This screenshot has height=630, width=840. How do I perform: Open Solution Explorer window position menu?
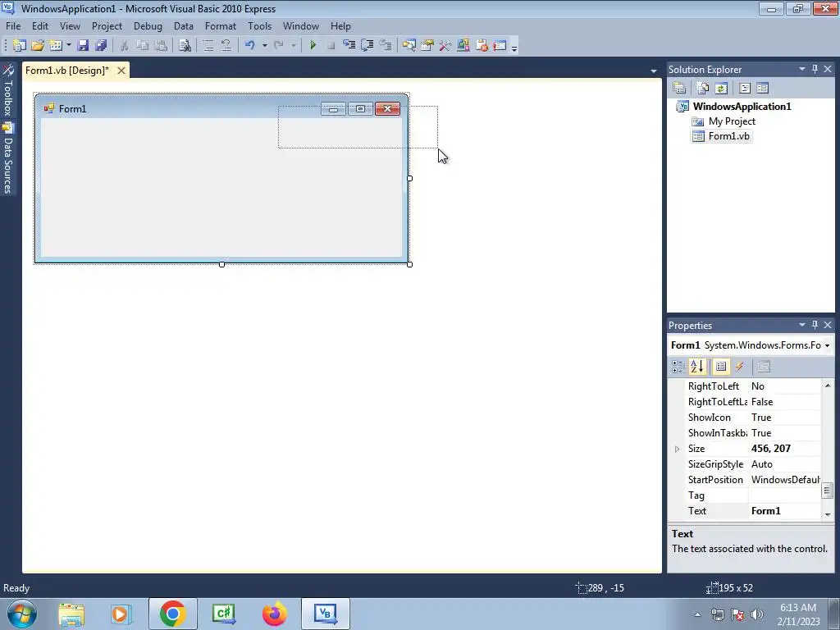(x=802, y=69)
